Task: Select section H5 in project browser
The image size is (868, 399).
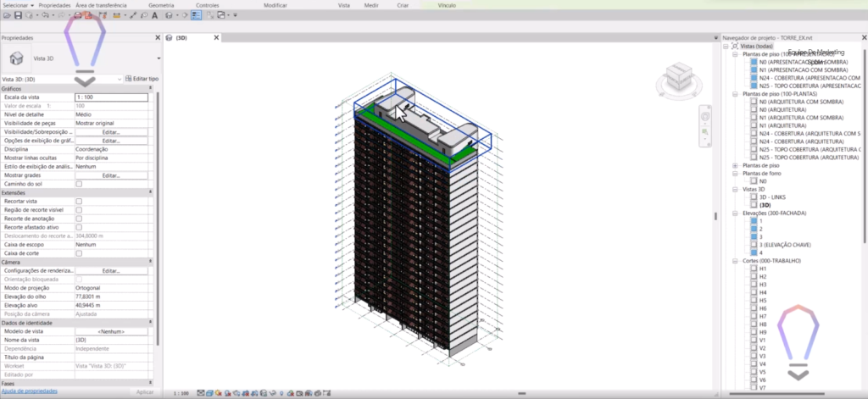Action: click(763, 301)
